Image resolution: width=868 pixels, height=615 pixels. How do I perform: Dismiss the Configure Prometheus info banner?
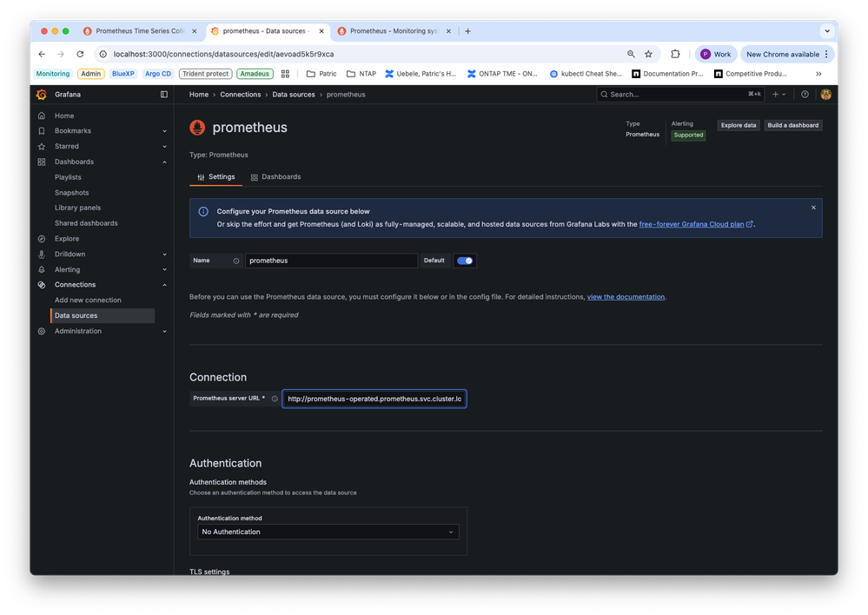[x=813, y=208]
